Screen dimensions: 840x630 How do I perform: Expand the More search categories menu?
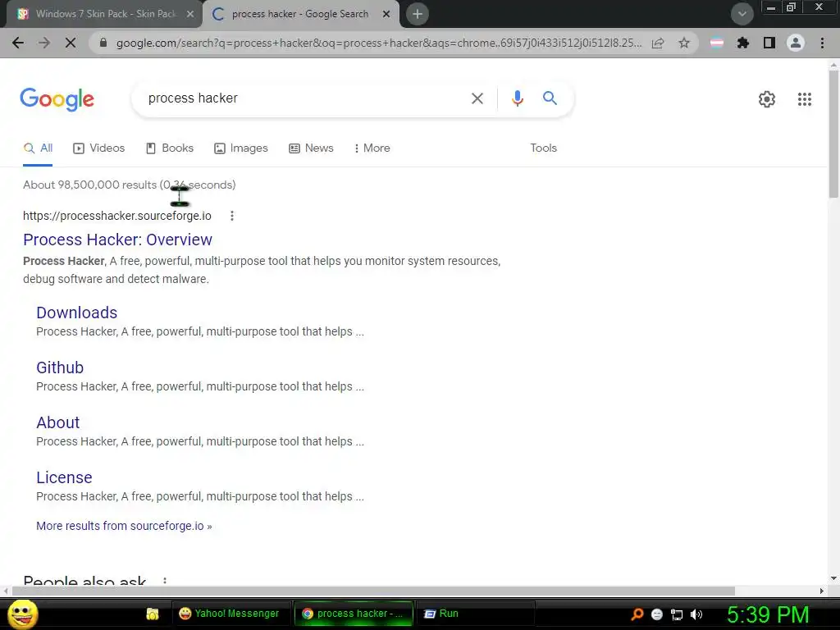point(372,148)
